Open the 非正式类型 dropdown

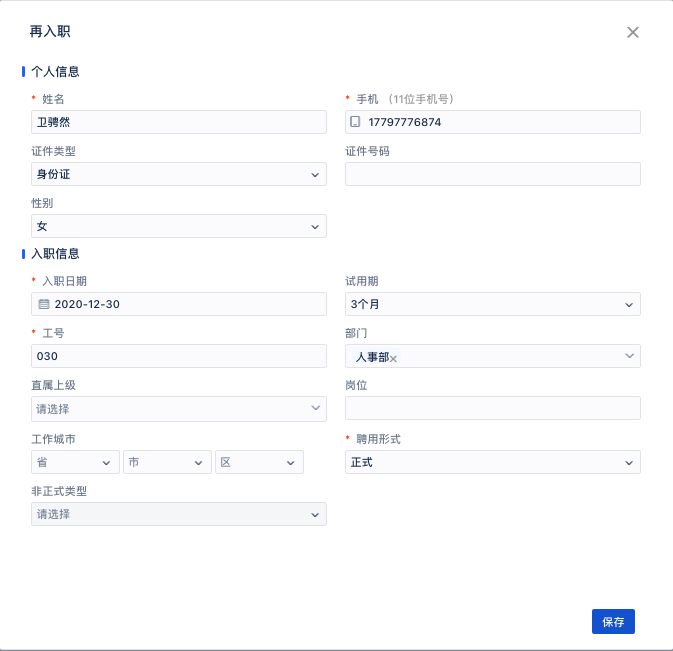coord(179,514)
